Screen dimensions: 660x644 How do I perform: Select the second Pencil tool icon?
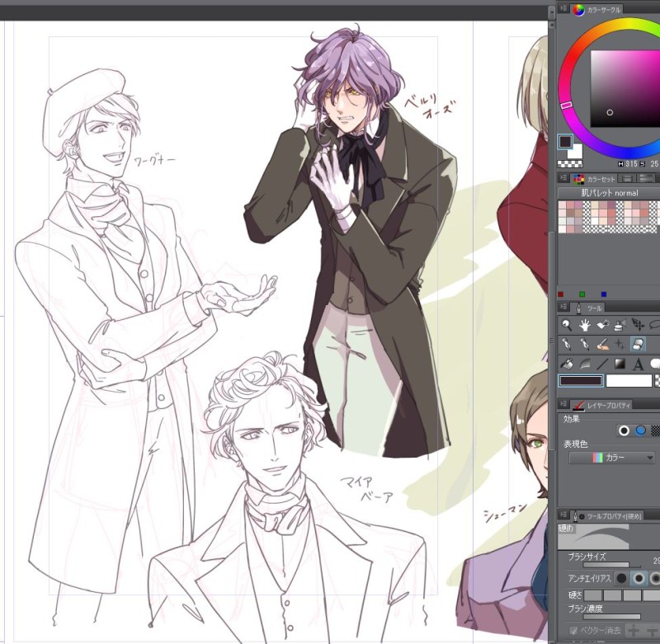pyautogui.click(x=585, y=344)
